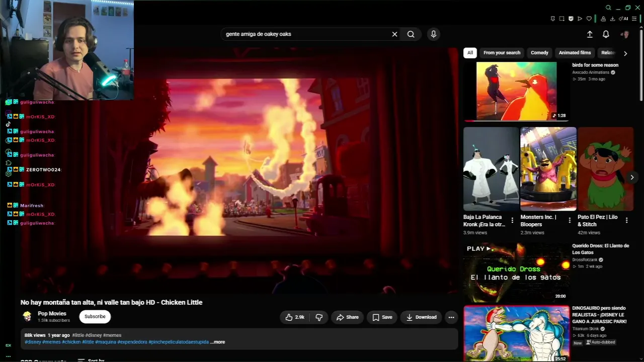Viewport: 644px width, 362px height.
Task: Click the ZEROTWO024 chat username
Action: 43,170
